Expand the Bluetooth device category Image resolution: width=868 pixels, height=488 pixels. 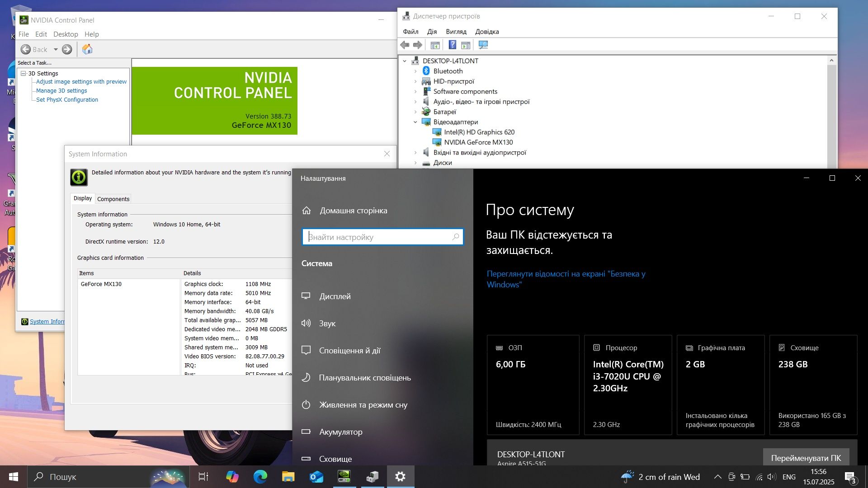click(x=415, y=71)
